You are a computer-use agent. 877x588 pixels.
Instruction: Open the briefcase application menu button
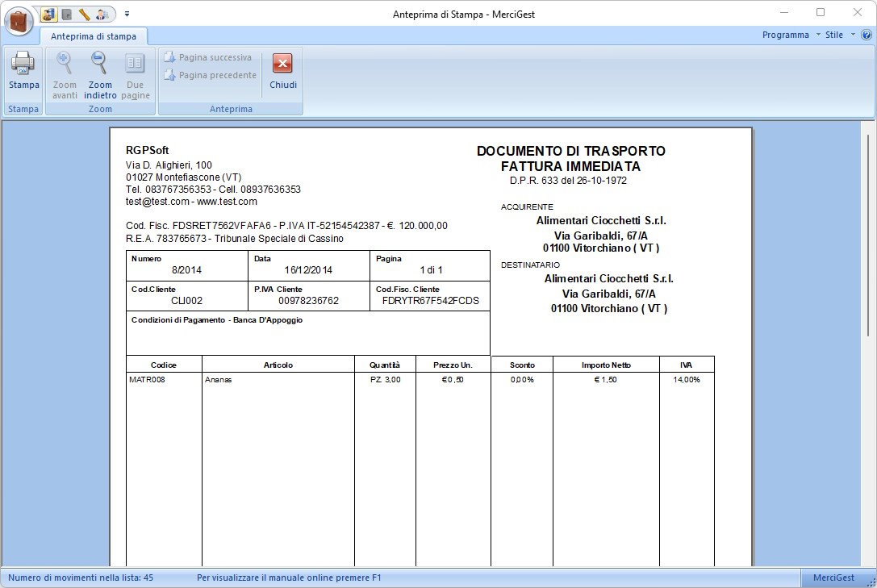[19, 20]
